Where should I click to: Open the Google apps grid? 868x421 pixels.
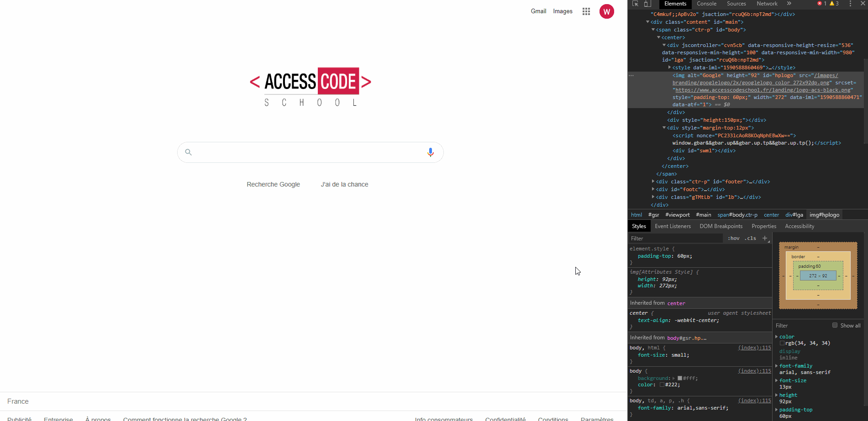(x=586, y=11)
